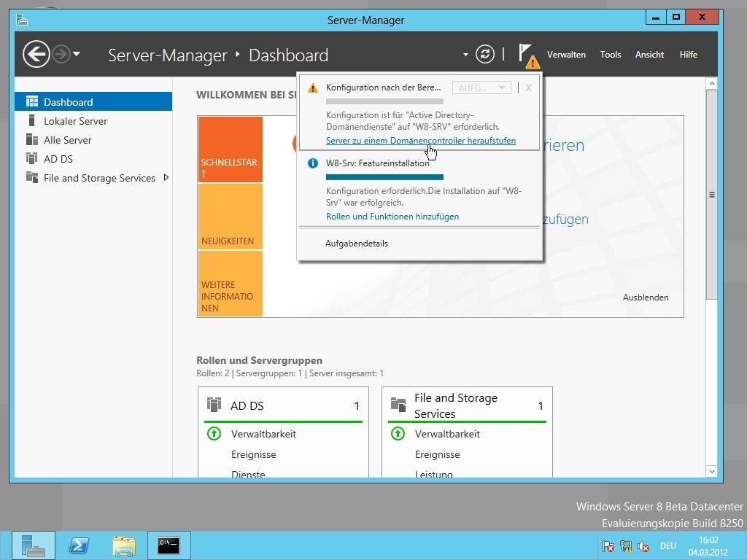Screen dimensions: 747x560
Task: Select the SCHNELLSTART tile
Action: coord(230,149)
